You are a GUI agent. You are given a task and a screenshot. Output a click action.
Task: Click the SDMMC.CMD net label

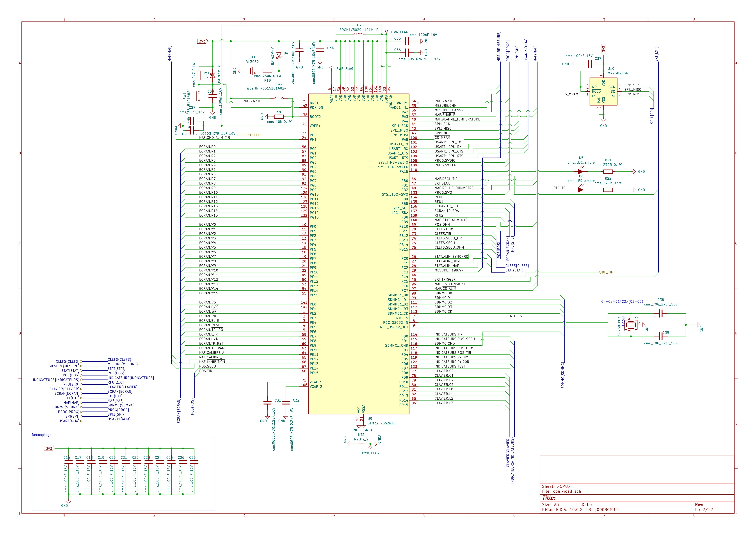[445, 343]
